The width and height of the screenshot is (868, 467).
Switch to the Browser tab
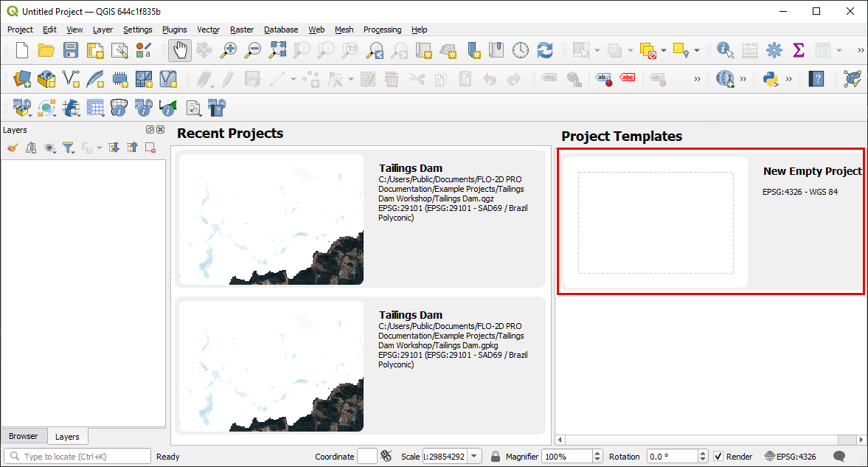click(x=23, y=436)
